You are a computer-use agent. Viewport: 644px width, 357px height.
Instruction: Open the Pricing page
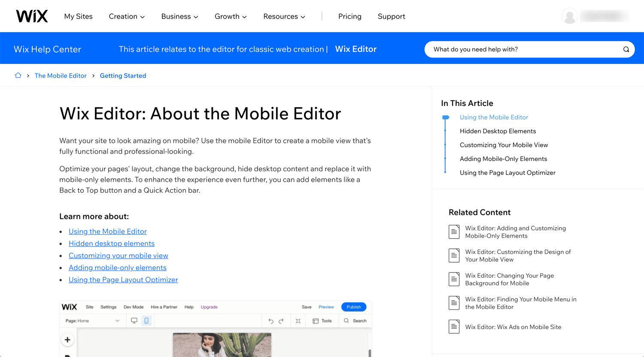[x=350, y=16]
